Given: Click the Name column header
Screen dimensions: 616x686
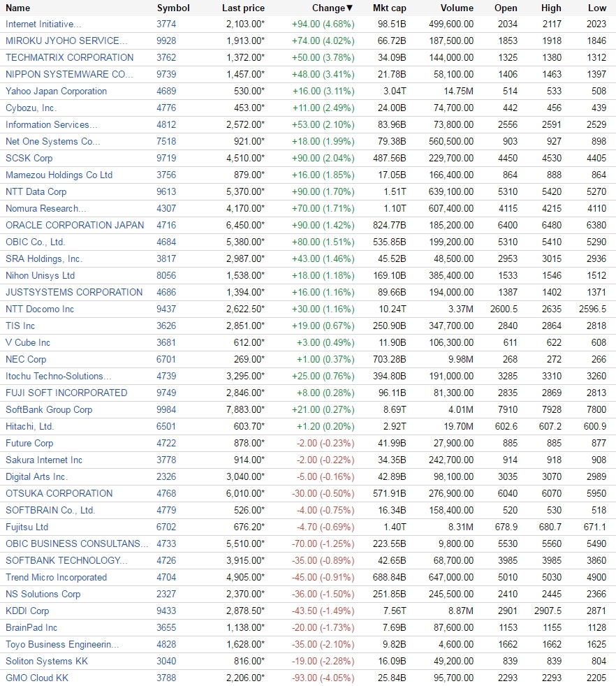Looking at the screenshot, I should tap(17, 8).
